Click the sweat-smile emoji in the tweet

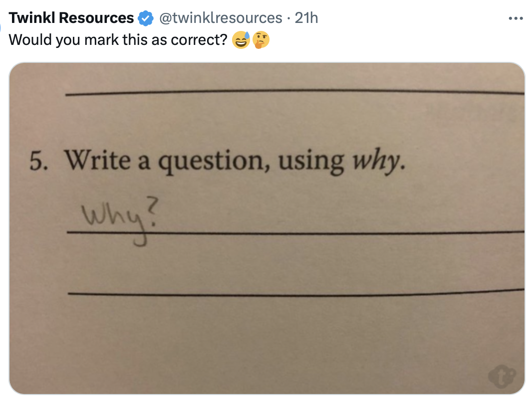pos(242,40)
